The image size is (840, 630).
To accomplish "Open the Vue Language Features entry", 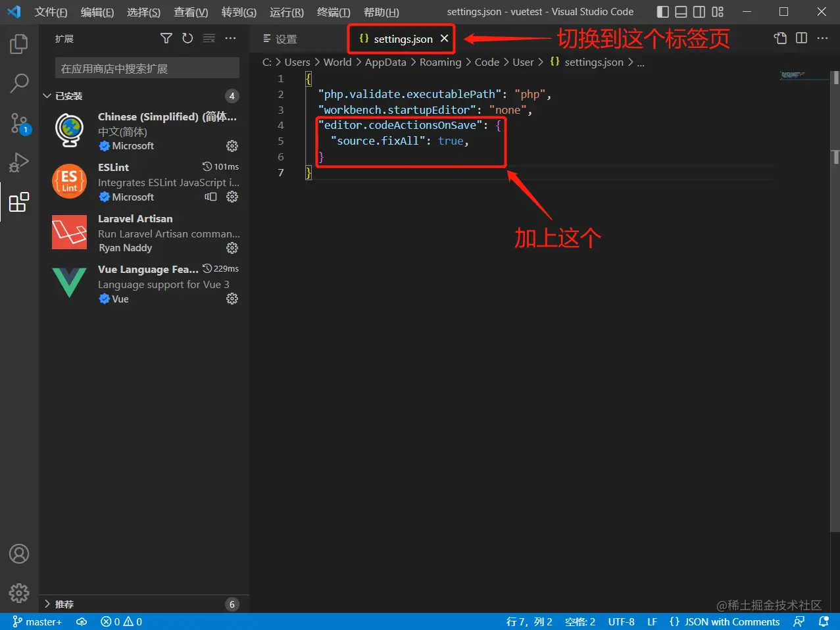I will 143,283.
